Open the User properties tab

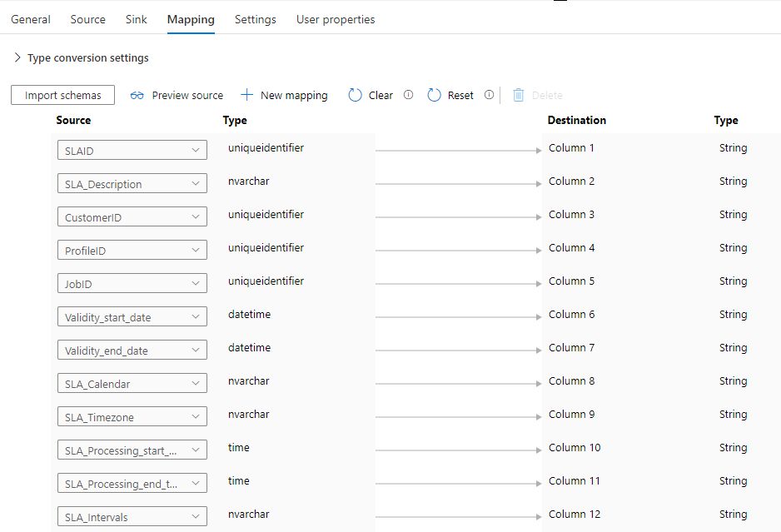(x=336, y=19)
